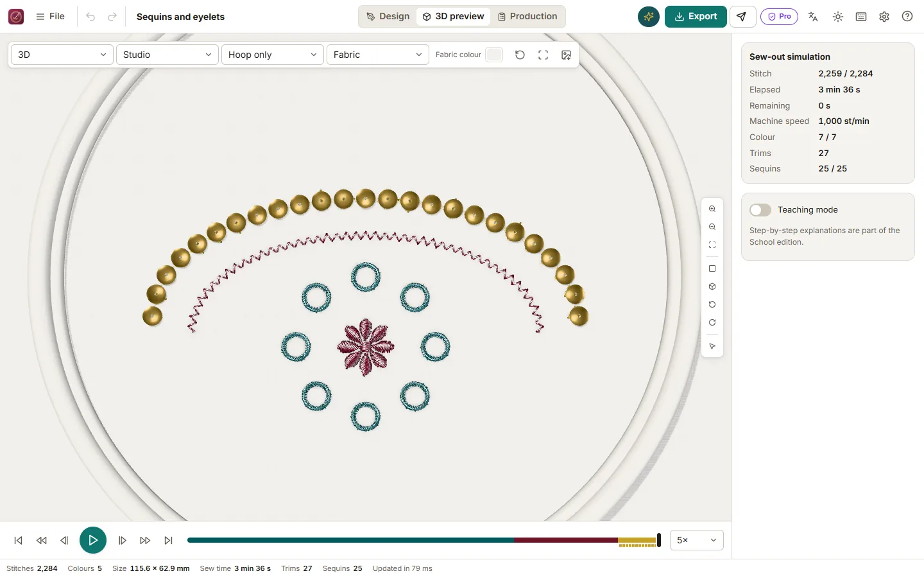924x578 pixels.
Task: Open the settings gear
Action: click(x=884, y=17)
